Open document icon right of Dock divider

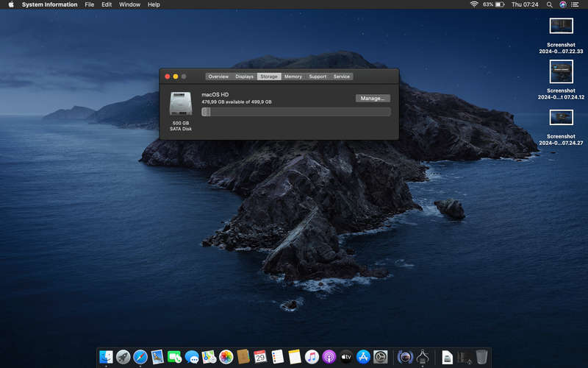pyautogui.click(x=447, y=357)
